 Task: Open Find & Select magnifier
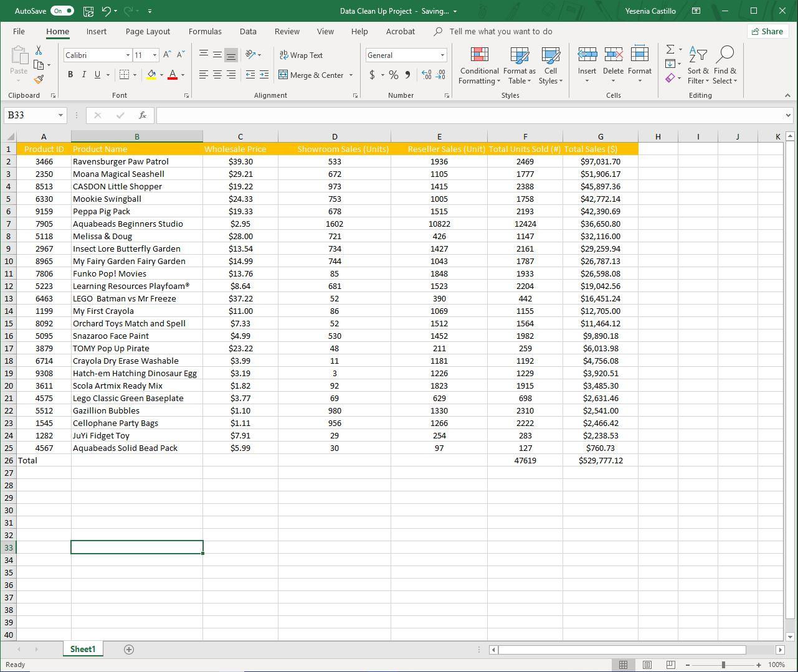click(x=724, y=65)
